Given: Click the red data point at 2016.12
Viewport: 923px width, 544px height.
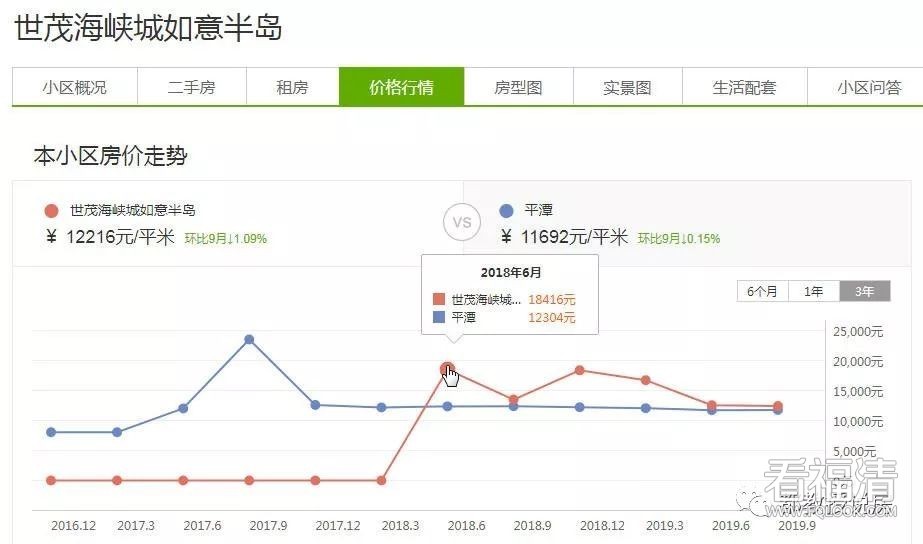Looking at the screenshot, I should point(51,480).
